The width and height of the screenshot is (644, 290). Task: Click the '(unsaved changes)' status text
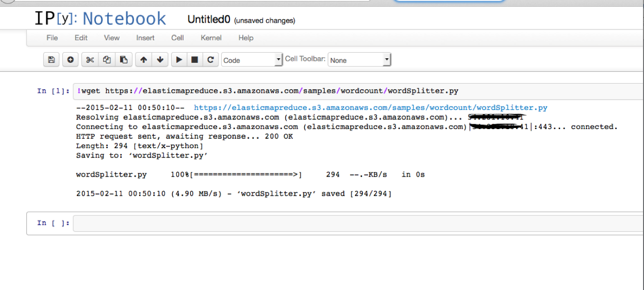pyautogui.click(x=265, y=21)
